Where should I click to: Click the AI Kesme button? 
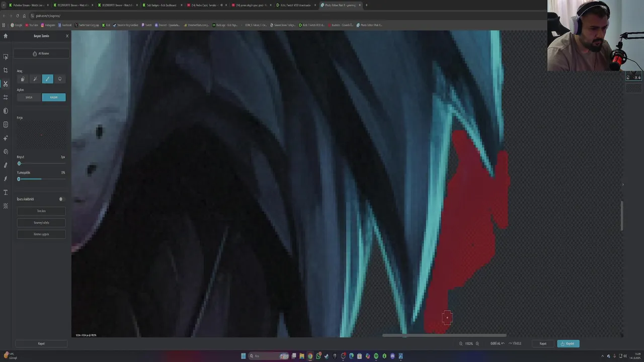coord(41,53)
